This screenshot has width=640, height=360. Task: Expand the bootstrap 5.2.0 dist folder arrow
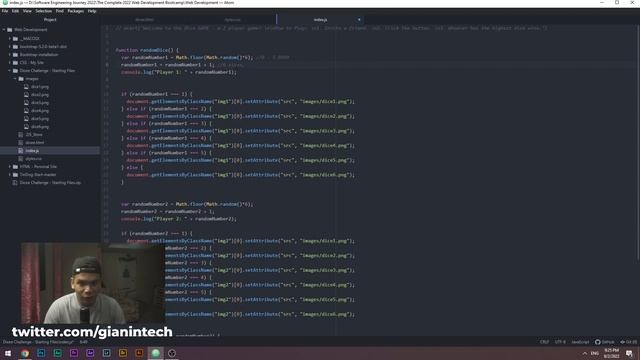(10, 47)
